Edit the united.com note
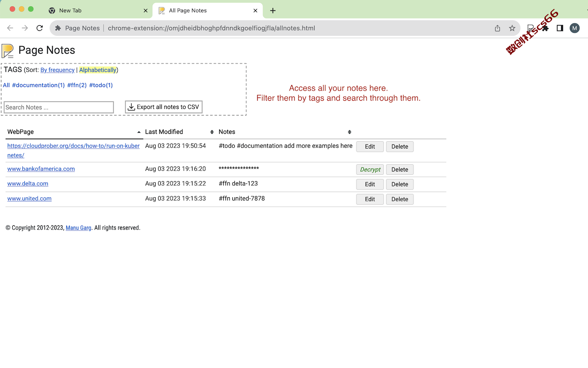The image size is (588, 368). pos(370,199)
